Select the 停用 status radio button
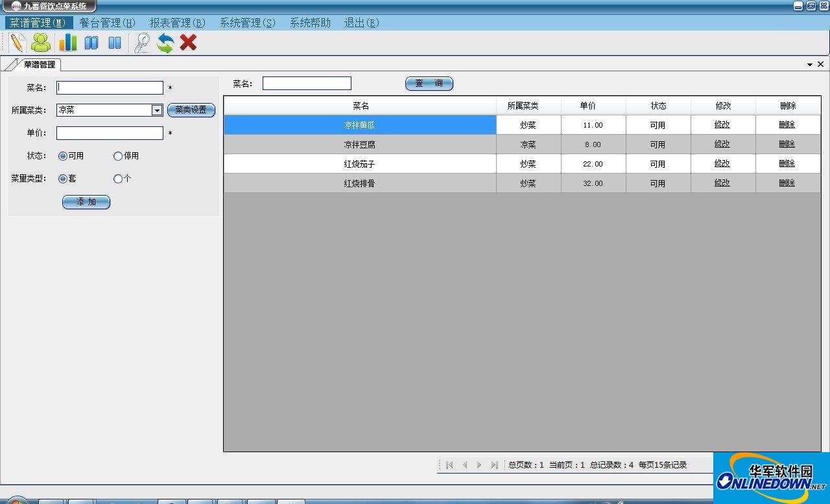 pos(118,156)
